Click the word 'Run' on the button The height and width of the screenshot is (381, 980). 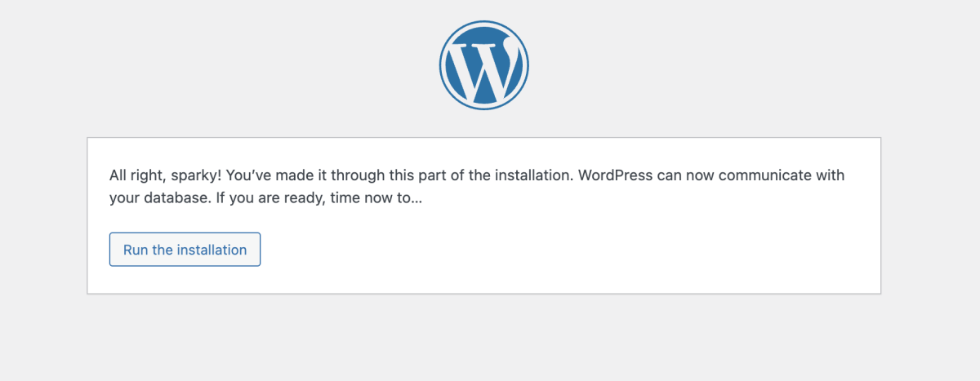coord(136,250)
